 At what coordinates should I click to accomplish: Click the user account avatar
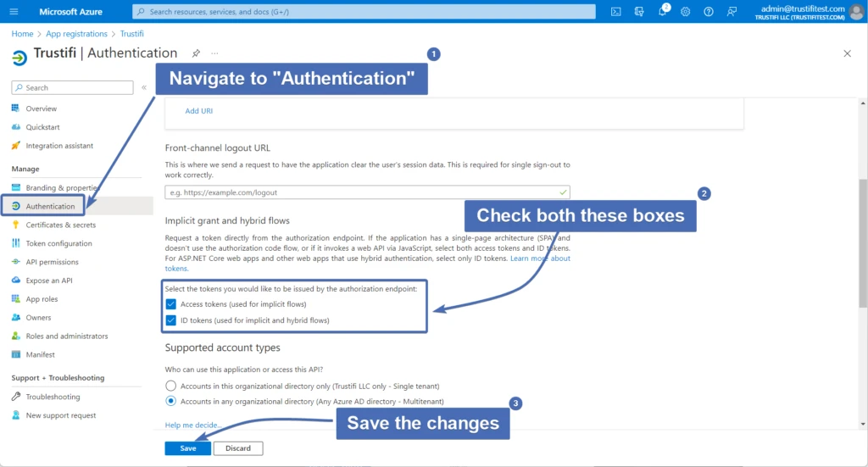[x=856, y=12]
